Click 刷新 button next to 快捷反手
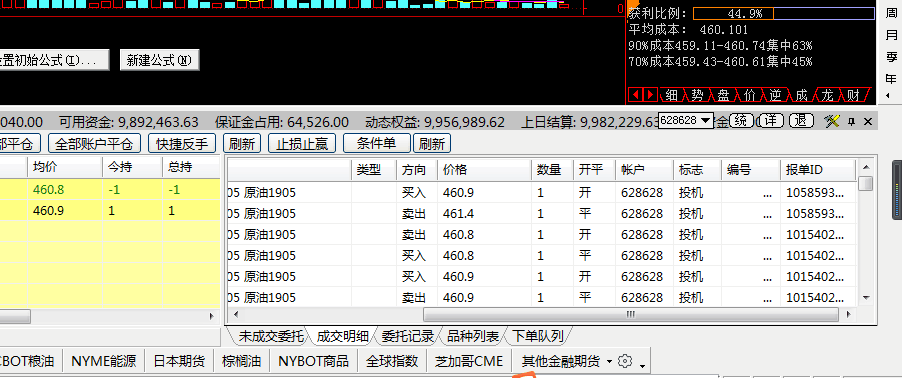 point(242,143)
